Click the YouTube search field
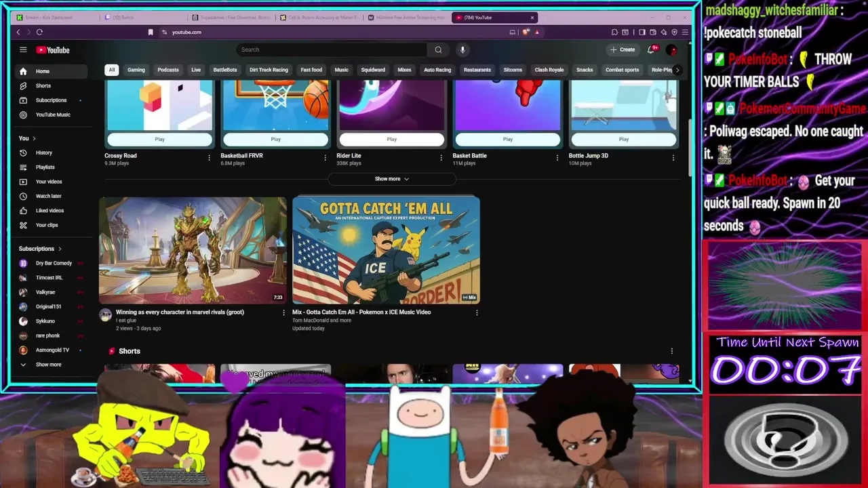 pos(332,49)
